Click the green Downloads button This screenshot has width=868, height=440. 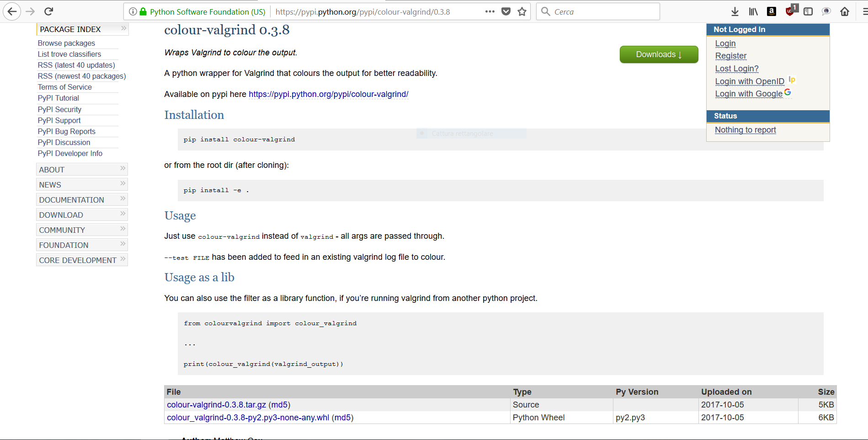[x=659, y=54]
